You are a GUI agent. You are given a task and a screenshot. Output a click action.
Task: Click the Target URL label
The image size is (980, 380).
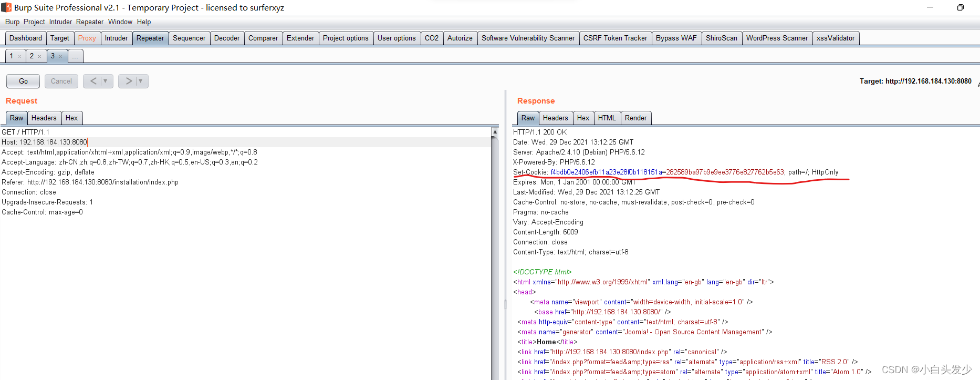coord(915,81)
